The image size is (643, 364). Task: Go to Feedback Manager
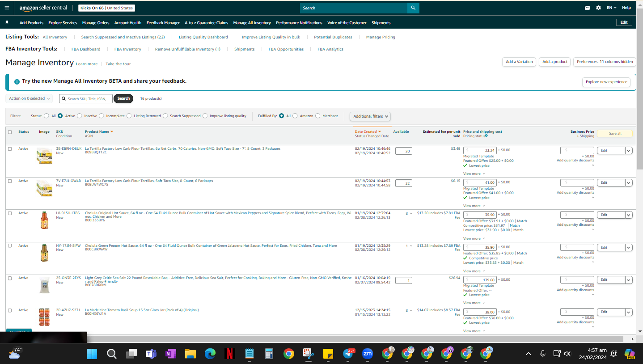163,23
